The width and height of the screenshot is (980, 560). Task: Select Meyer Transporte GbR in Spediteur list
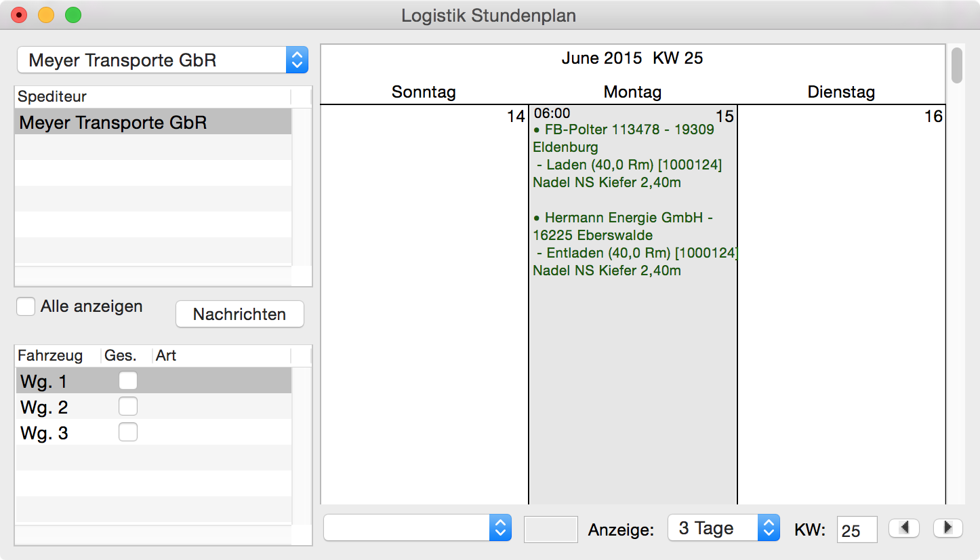[113, 123]
